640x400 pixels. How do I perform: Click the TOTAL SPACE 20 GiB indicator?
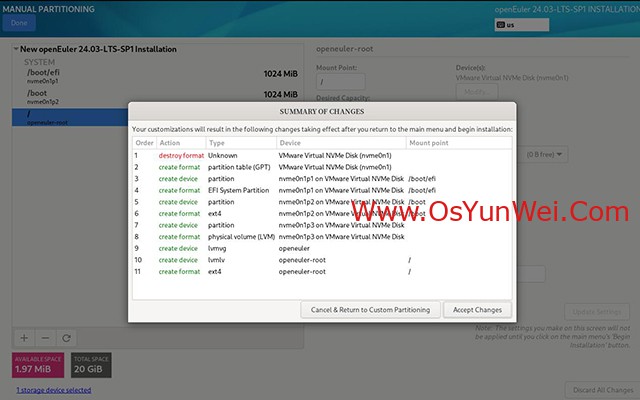click(x=91, y=365)
